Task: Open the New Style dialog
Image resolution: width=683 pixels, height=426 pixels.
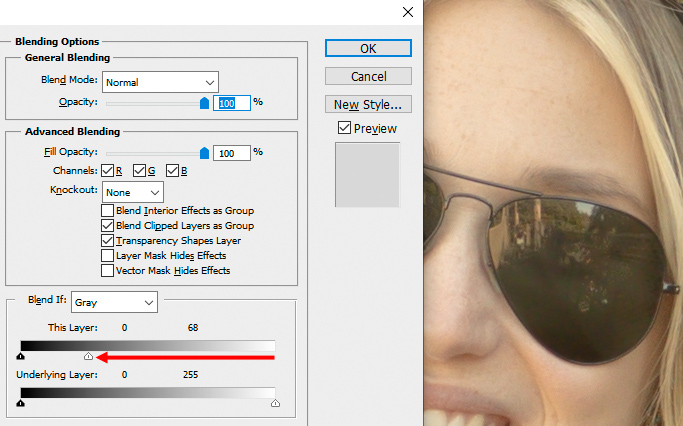Action: click(x=368, y=104)
